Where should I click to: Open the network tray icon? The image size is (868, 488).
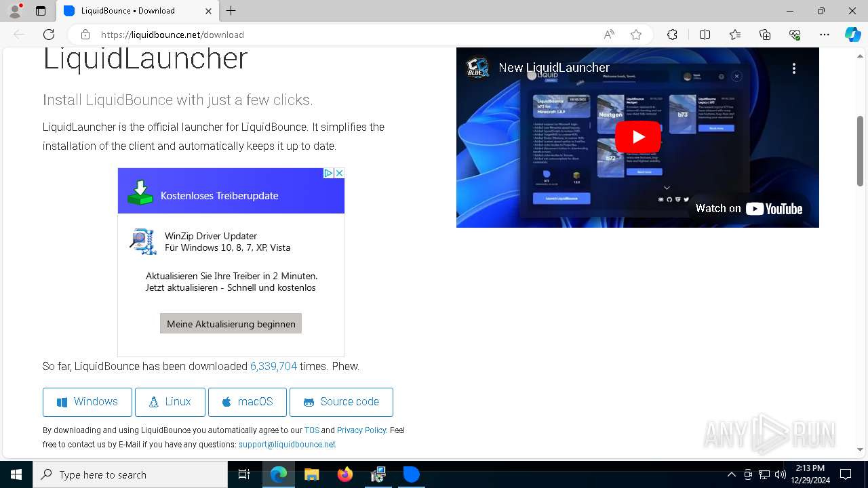[764, 474]
